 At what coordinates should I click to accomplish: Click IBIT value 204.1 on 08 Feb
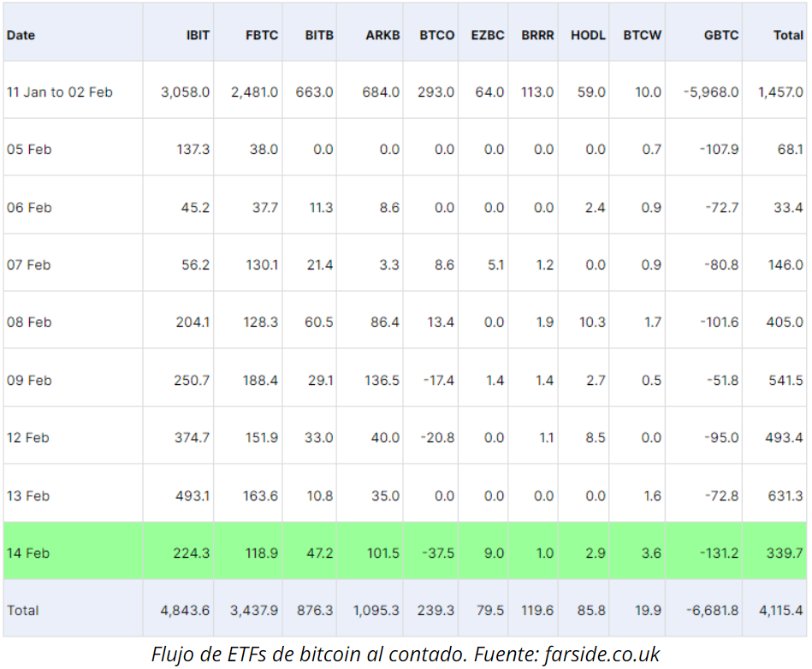193,322
